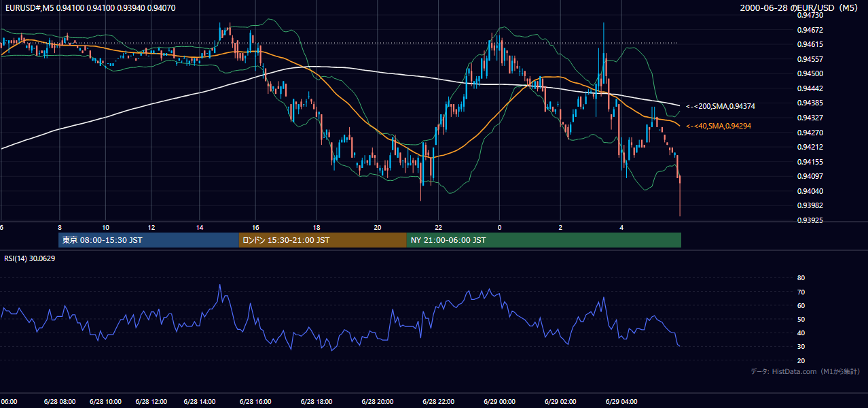Screen dimensions: 868x408
Task: Click the RSI(14) 30.0629 indicator label
Action: point(30,258)
